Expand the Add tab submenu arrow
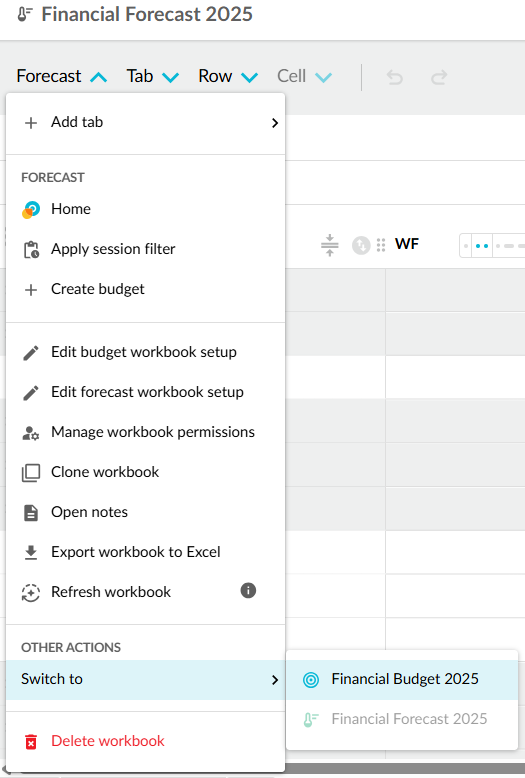 click(275, 123)
